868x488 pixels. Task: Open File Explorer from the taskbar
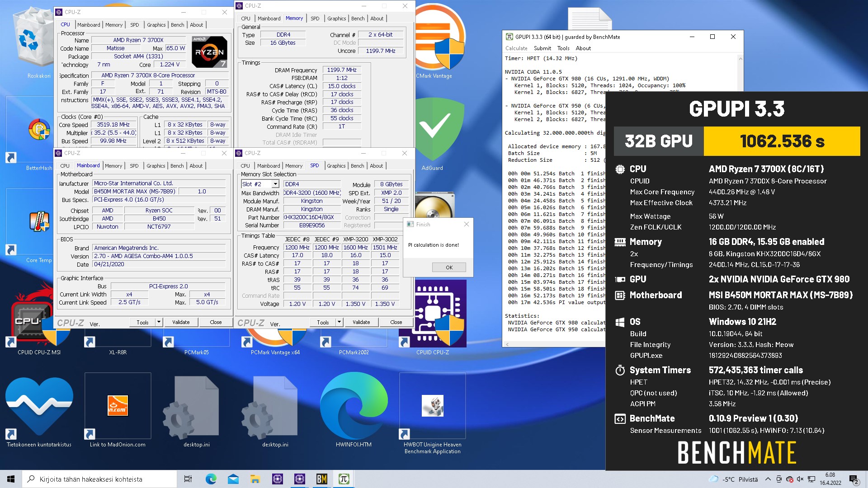(x=255, y=479)
